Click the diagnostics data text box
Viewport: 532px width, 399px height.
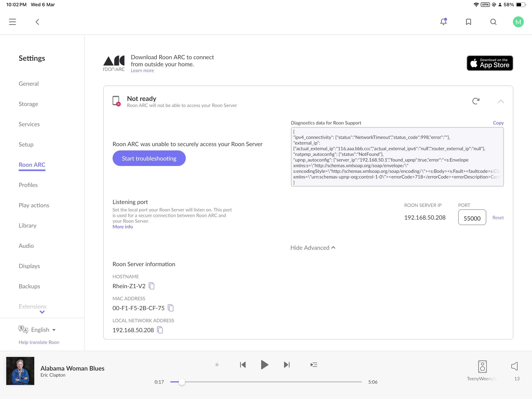point(397,157)
